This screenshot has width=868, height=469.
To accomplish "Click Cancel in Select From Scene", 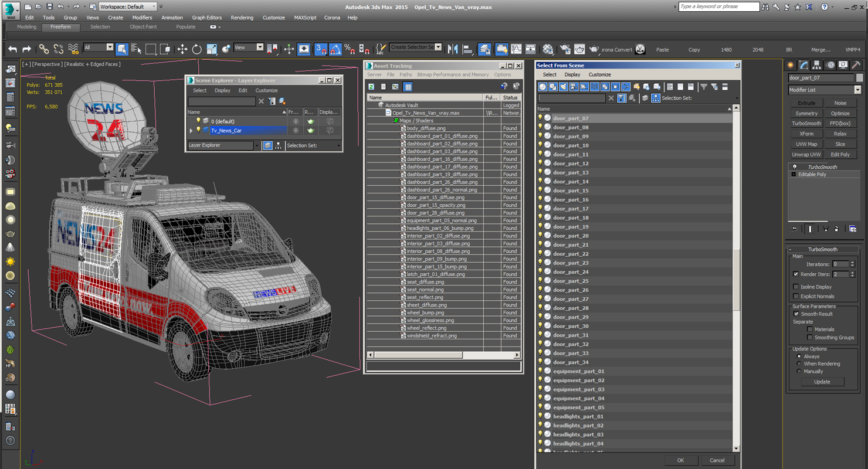I will [x=717, y=460].
